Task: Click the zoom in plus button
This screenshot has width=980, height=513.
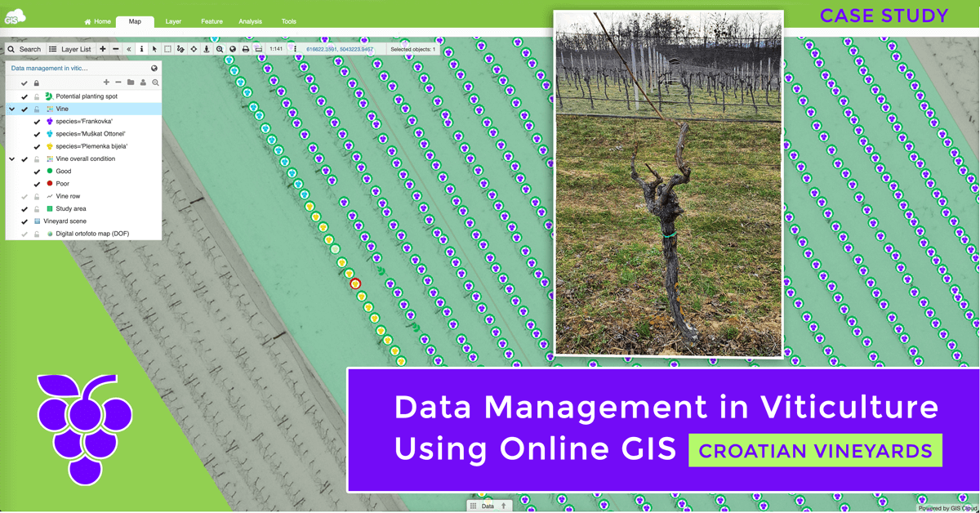Action: click(x=103, y=49)
